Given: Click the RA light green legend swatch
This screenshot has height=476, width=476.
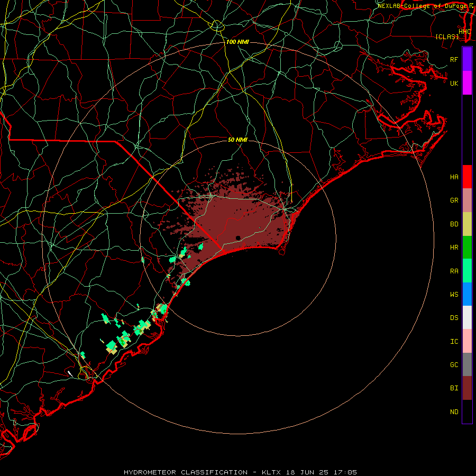Looking at the screenshot, I should 467,271.
